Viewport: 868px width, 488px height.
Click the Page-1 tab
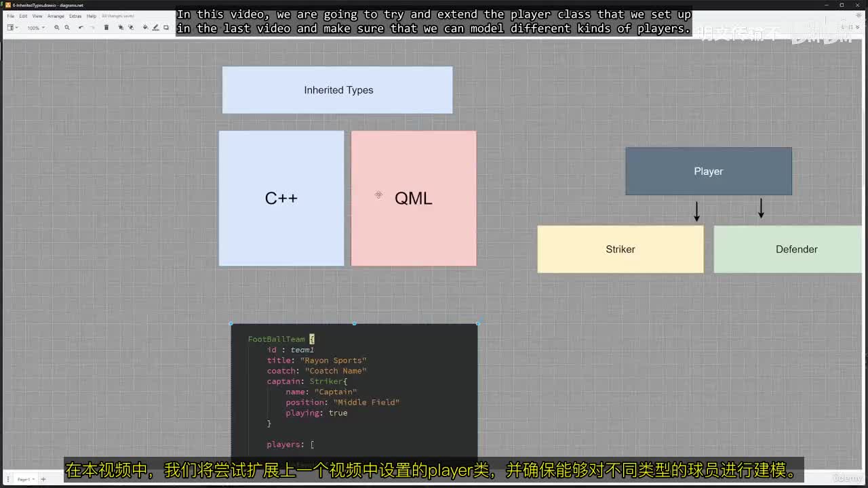[x=24, y=479]
